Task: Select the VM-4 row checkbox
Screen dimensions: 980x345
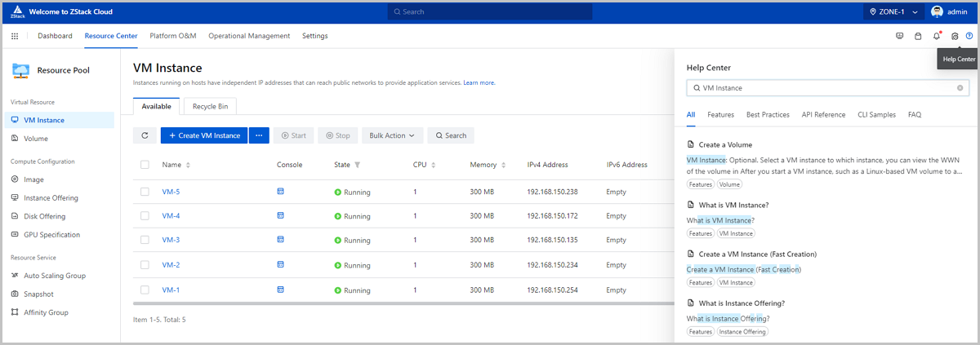Action: (x=145, y=216)
